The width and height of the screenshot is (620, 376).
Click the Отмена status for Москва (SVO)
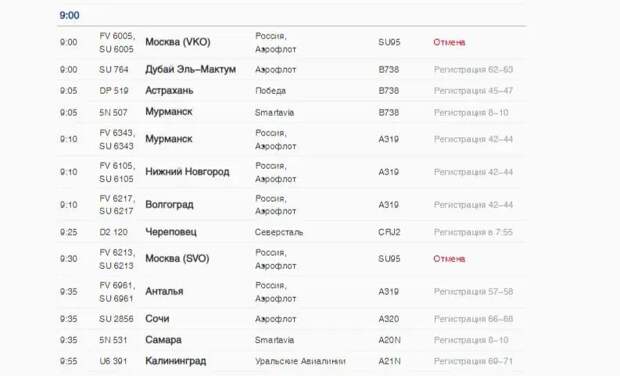449,259
